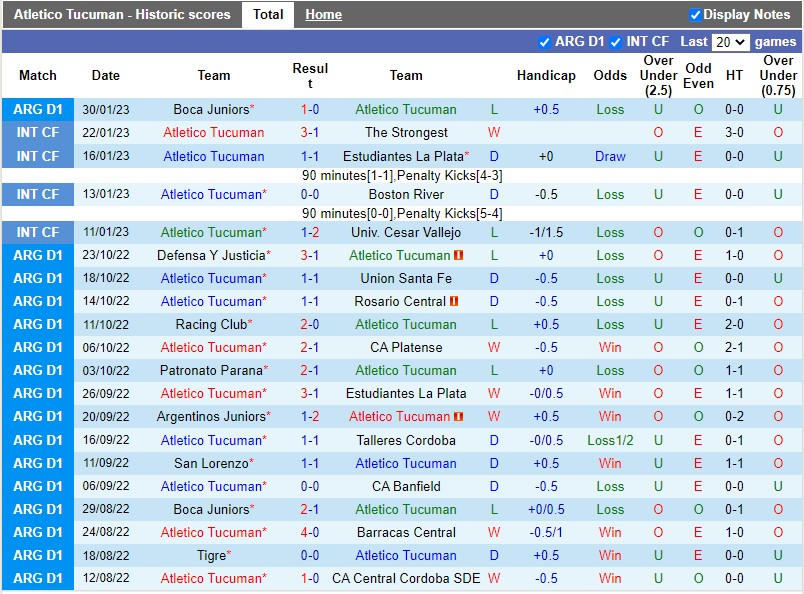Viewport: 804px width, 594px height.
Task: Open CA Central Cordoba SDE team link
Action: click(406, 578)
